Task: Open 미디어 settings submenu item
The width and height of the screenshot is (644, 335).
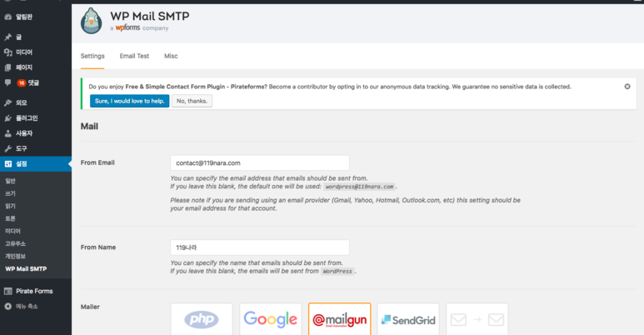Action: [12, 231]
